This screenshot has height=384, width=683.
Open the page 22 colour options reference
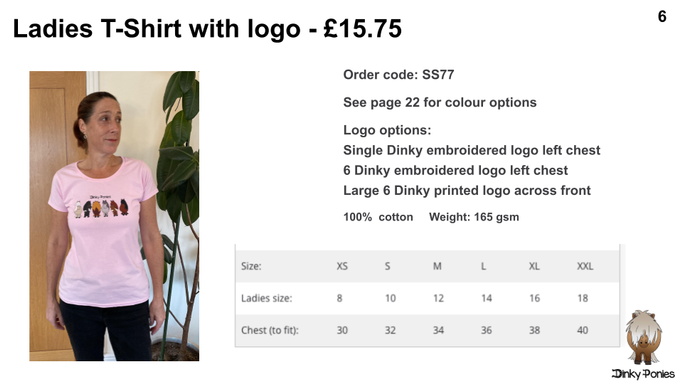click(x=440, y=102)
